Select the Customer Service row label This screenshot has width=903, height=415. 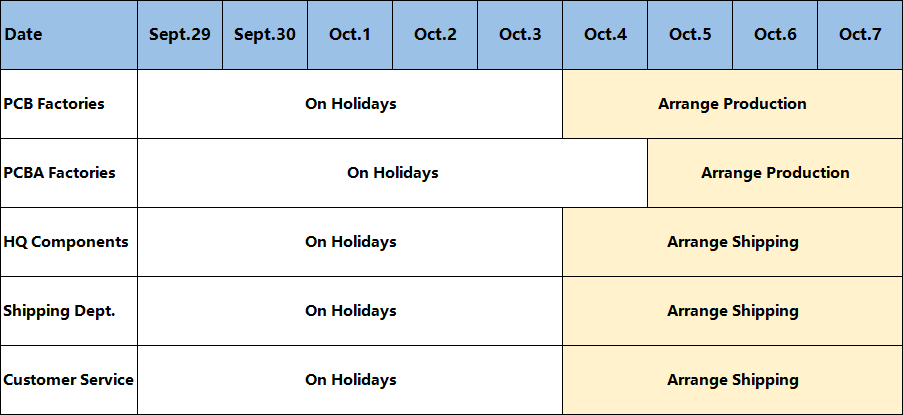tap(68, 380)
